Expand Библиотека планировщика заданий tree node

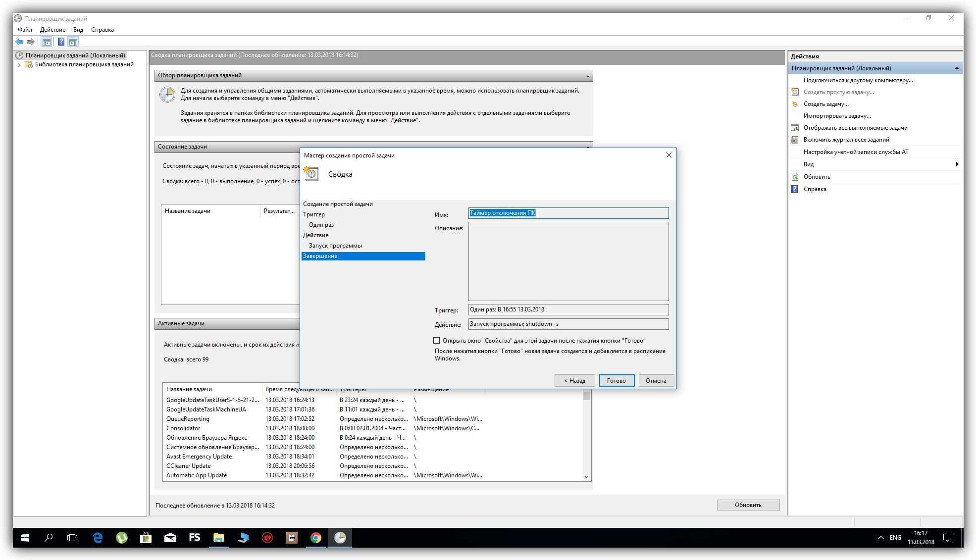pyautogui.click(x=19, y=65)
